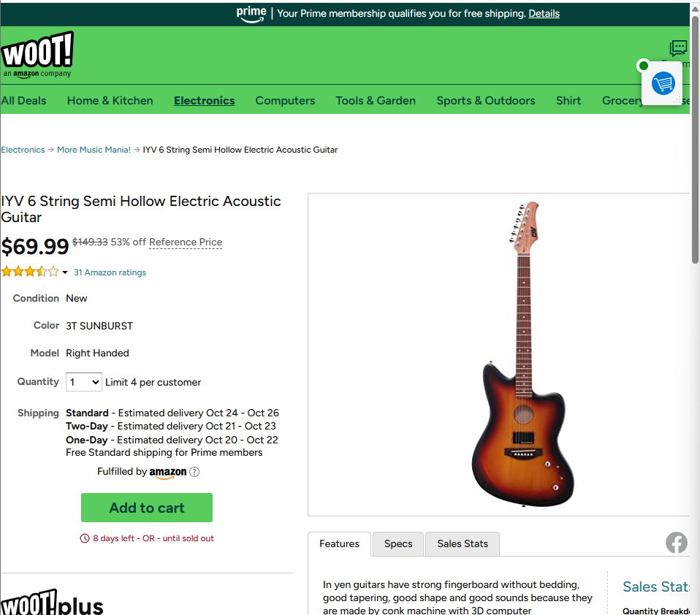
Task: Open the shopping cart icon
Action: pos(663,83)
